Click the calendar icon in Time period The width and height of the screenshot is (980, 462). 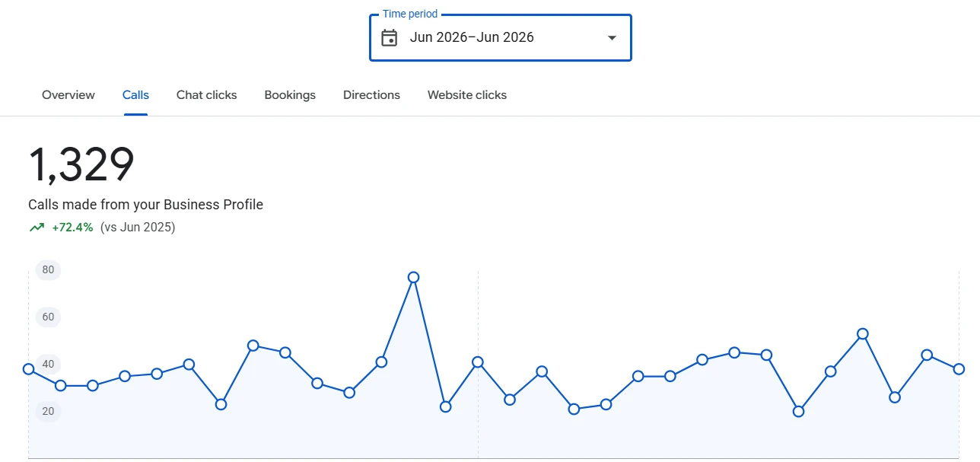coord(390,37)
